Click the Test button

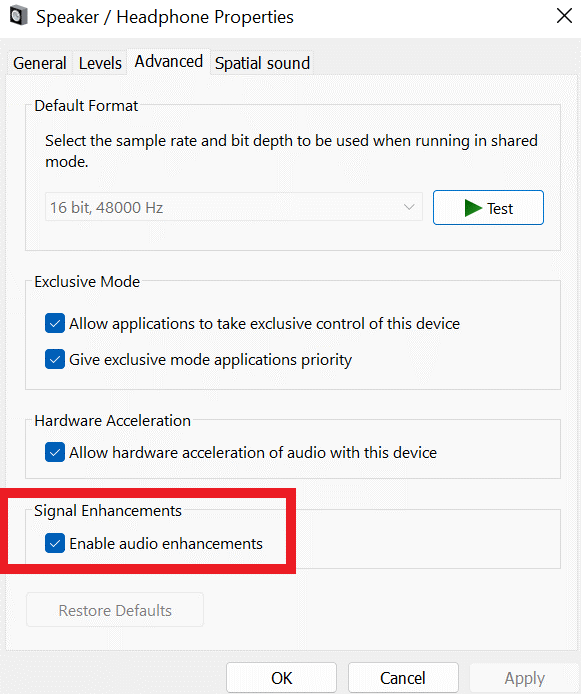(x=489, y=208)
